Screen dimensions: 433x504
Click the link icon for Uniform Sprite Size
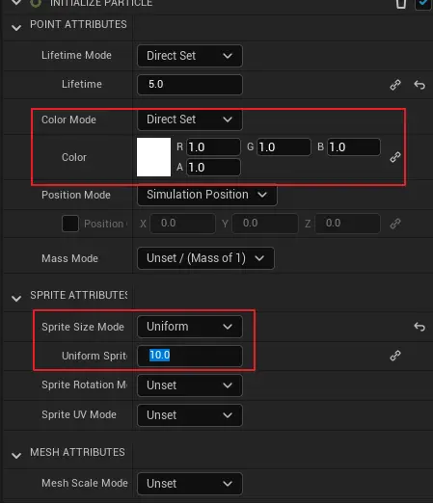[x=395, y=356]
